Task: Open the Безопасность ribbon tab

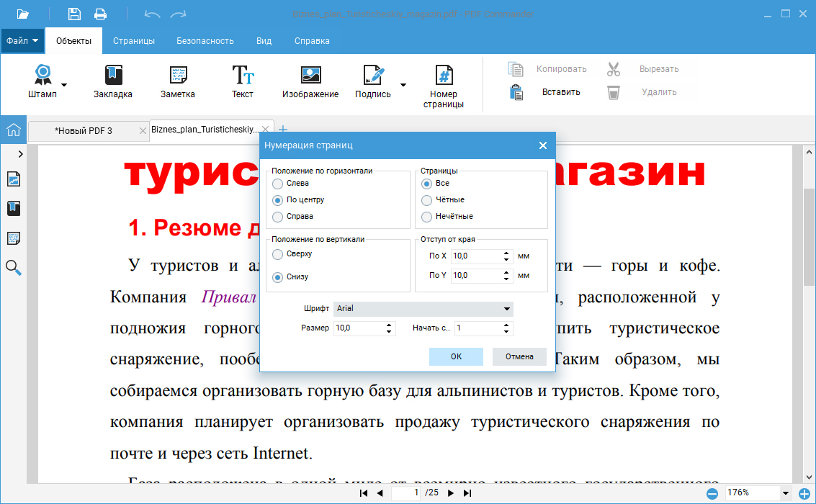Action: pos(205,40)
